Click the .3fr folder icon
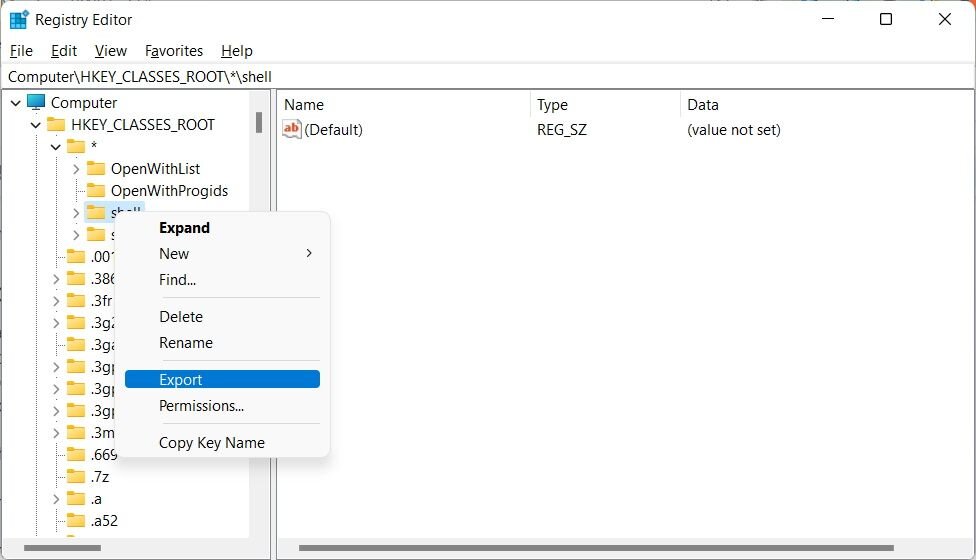The height and width of the screenshot is (560, 976). coord(76,301)
